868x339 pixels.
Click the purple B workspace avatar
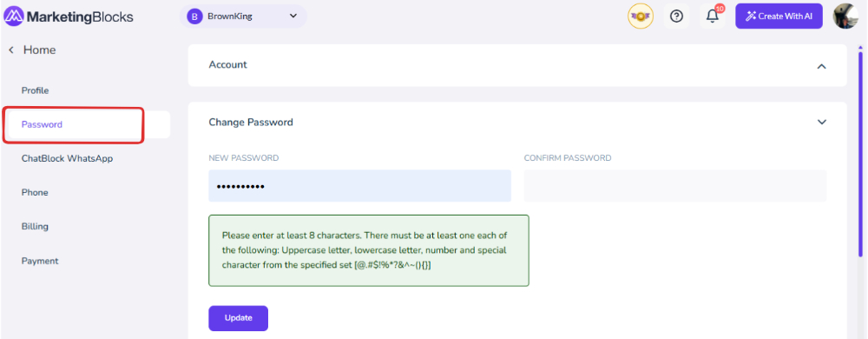pos(194,17)
